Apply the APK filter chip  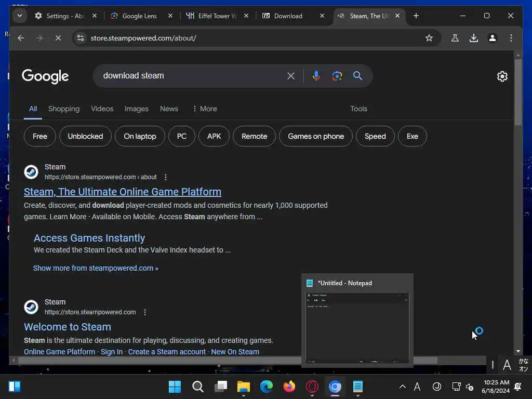214,137
